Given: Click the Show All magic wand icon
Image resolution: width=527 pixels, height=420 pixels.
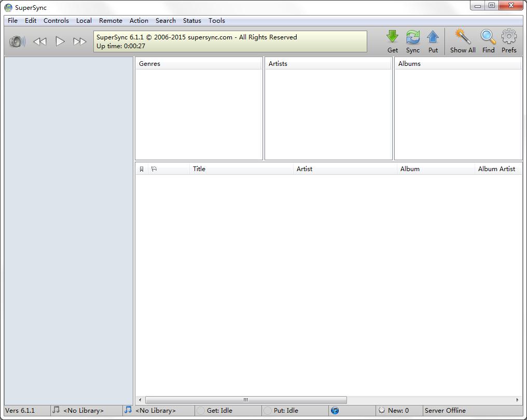Looking at the screenshot, I should pyautogui.click(x=462, y=38).
